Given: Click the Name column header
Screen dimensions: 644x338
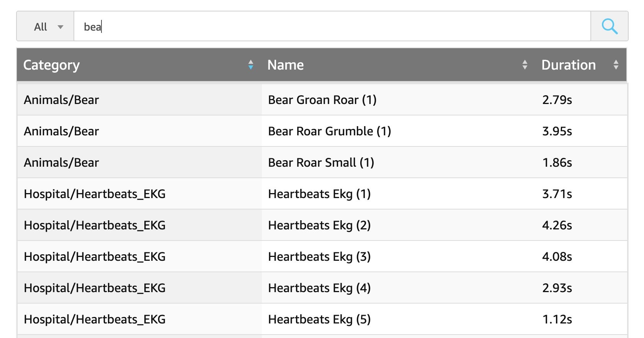Looking at the screenshot, I should pyautogui.click(x=286, y=65).
